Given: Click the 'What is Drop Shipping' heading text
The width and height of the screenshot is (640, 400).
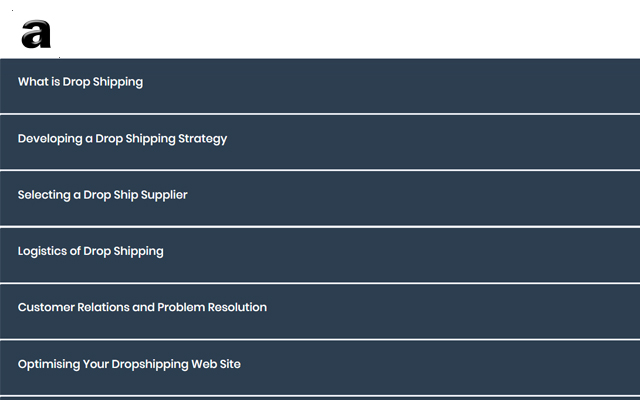Looking at the screenshot, I should [x=80, y=82].
